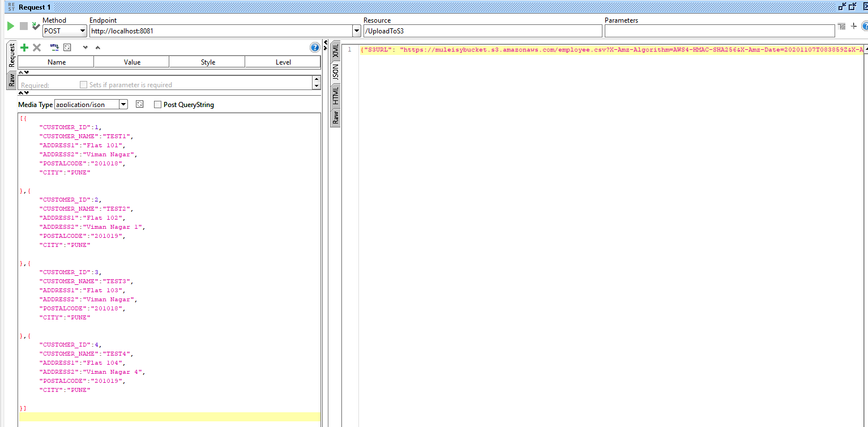
Task: Click the extract parameters from URL icon
Action: (x=54, y=48)
